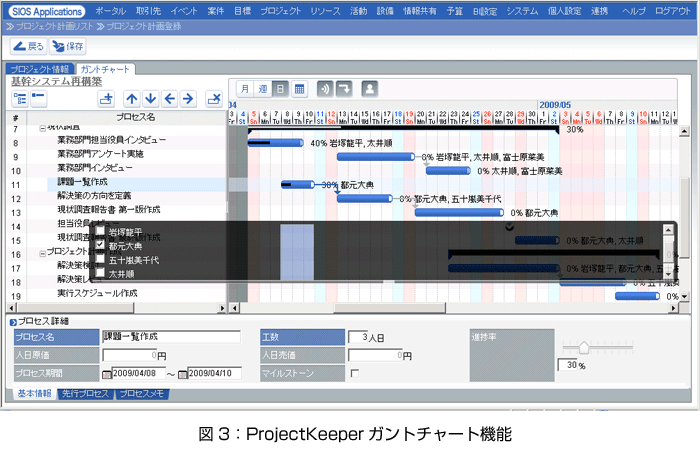This screenshot has width=700, height=450.
Task: Select row 10 業務部門インタビュー
Action: (x=95, y=168)
